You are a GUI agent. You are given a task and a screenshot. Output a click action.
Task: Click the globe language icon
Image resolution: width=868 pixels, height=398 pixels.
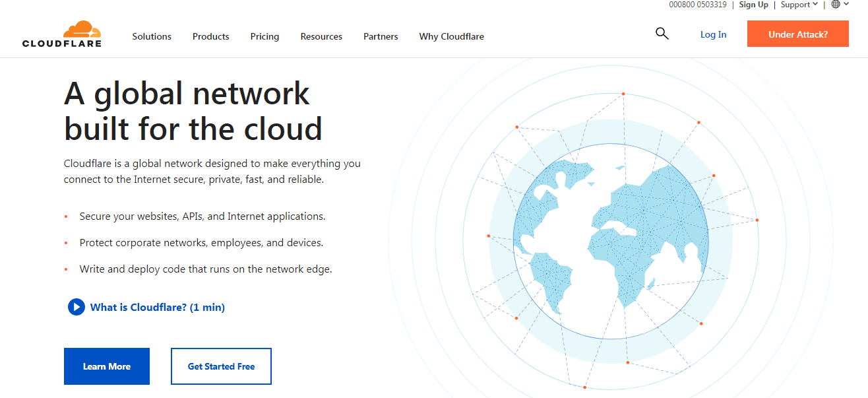coord(836,5)
